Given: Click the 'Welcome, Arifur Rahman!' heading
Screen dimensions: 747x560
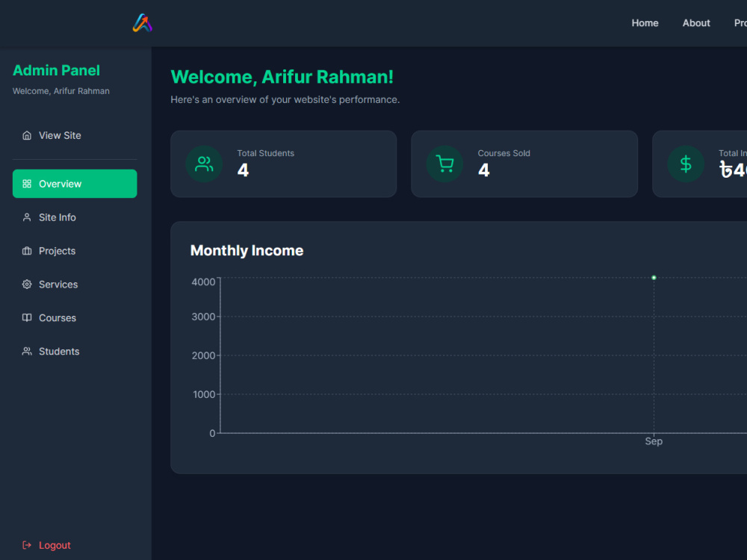Looking at the screenshot, I should pos(282,77).
